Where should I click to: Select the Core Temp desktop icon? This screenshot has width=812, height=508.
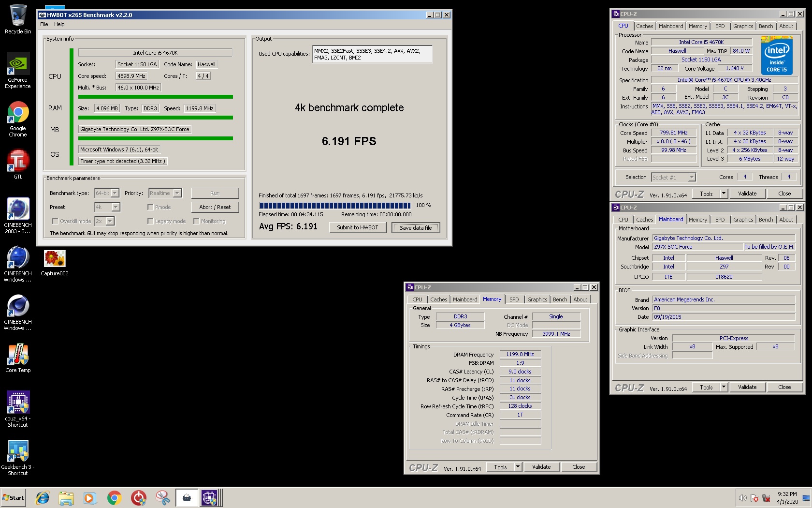coord(18,358)
